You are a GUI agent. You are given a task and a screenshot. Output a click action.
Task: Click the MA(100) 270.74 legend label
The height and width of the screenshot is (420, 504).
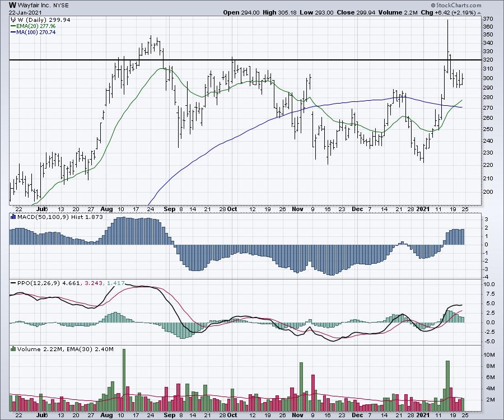(x=36, y=32)
